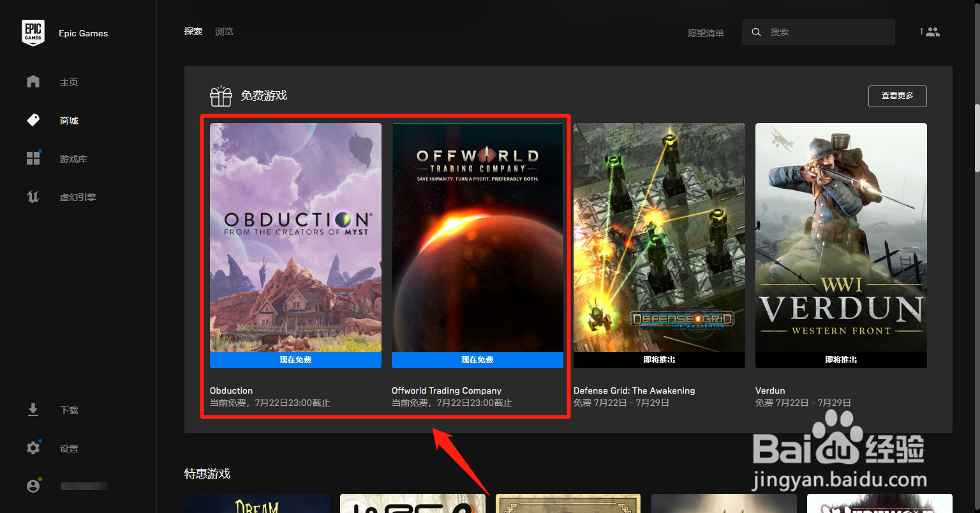Click 即将推出 bar under Defense Grid
Image resolution: width=980 pixels, height=513 pixels.
pyautogui.click(x=659, y=360)
